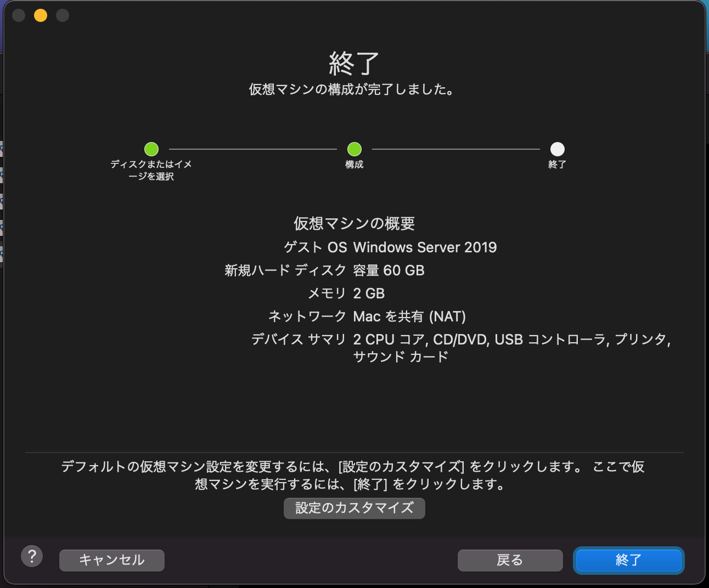Click the blue 終了 button

pos(628,560)
